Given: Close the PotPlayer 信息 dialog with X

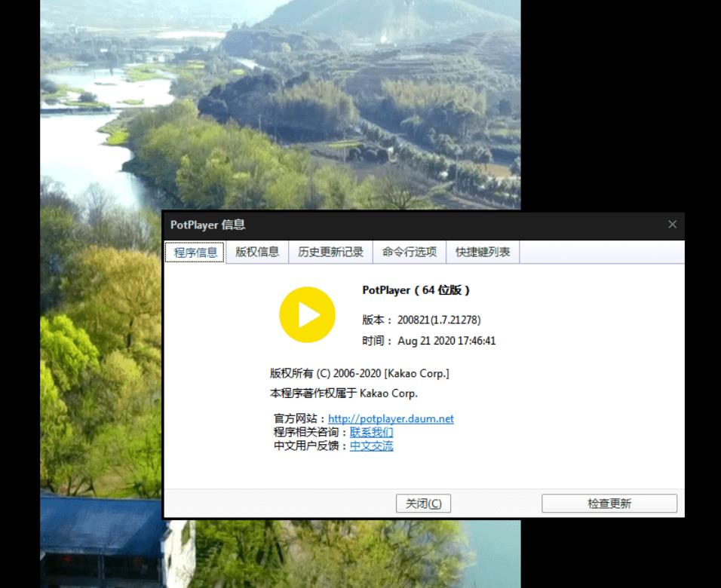Looking at the screenshot, I should (672, 224).
